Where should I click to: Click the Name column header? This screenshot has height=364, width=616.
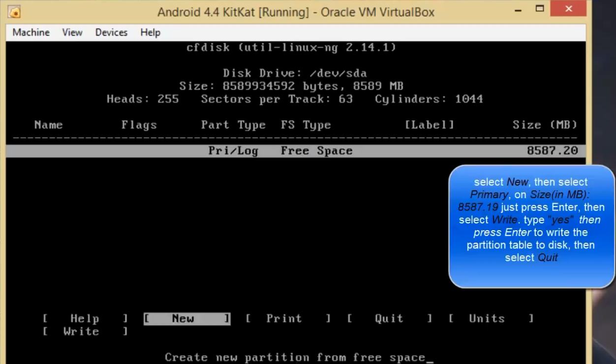(49, 125)
